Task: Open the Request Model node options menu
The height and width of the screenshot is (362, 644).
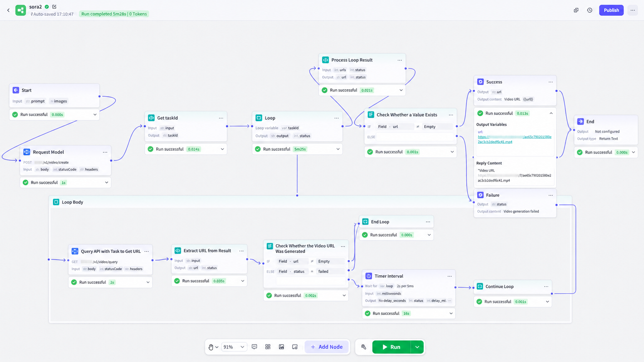Action: (105, 152)
